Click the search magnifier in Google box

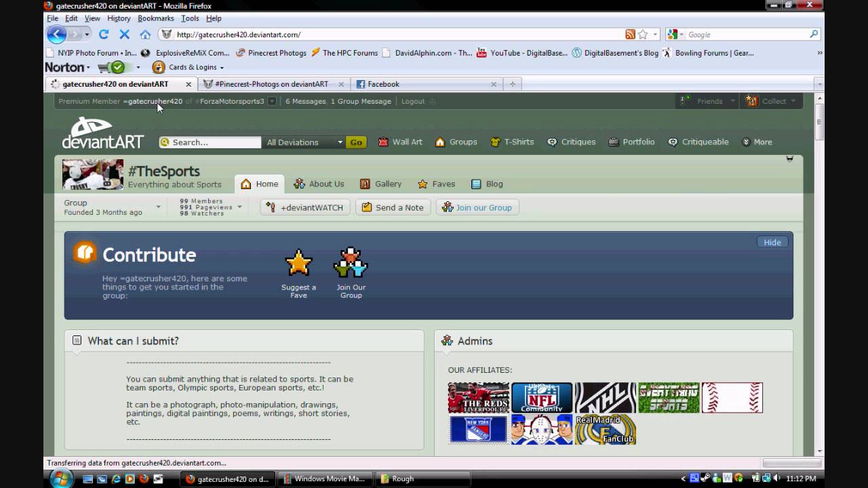814,35
